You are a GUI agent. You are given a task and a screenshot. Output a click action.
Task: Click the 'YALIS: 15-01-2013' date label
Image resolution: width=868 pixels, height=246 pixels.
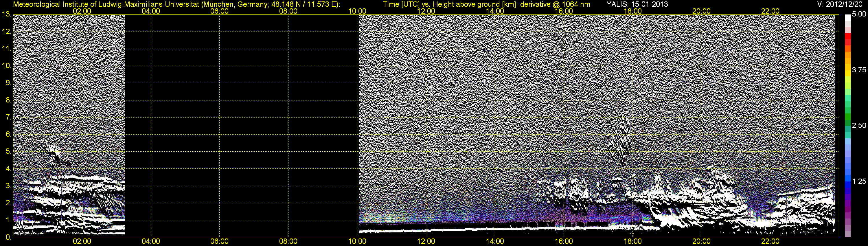tap(637, 4)
